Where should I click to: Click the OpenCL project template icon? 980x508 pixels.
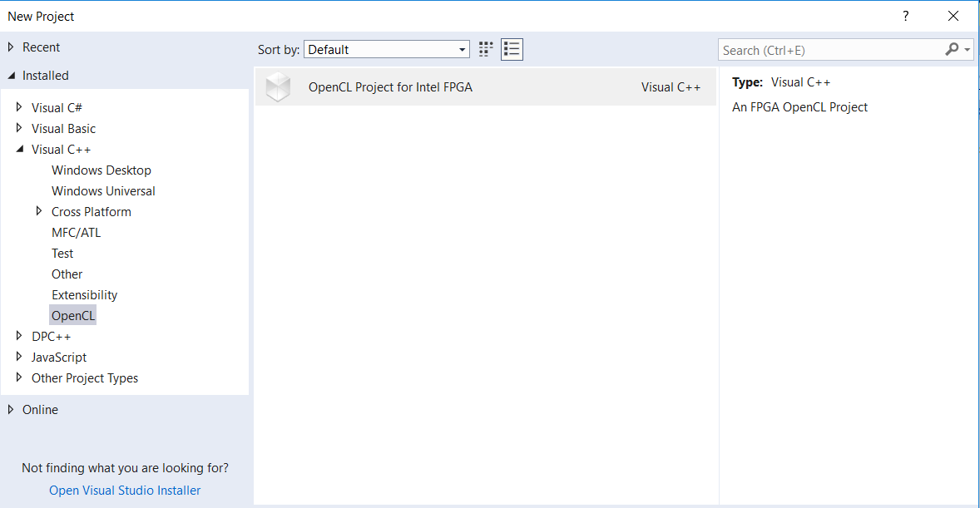pyautogui.click(x=278, y=86)
